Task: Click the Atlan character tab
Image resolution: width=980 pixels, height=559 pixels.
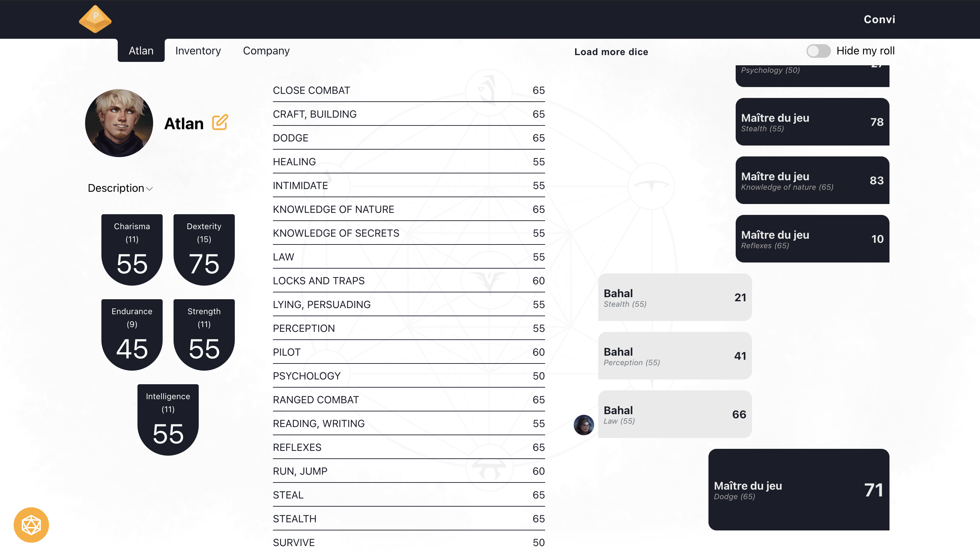Action: tap(141, 50)
